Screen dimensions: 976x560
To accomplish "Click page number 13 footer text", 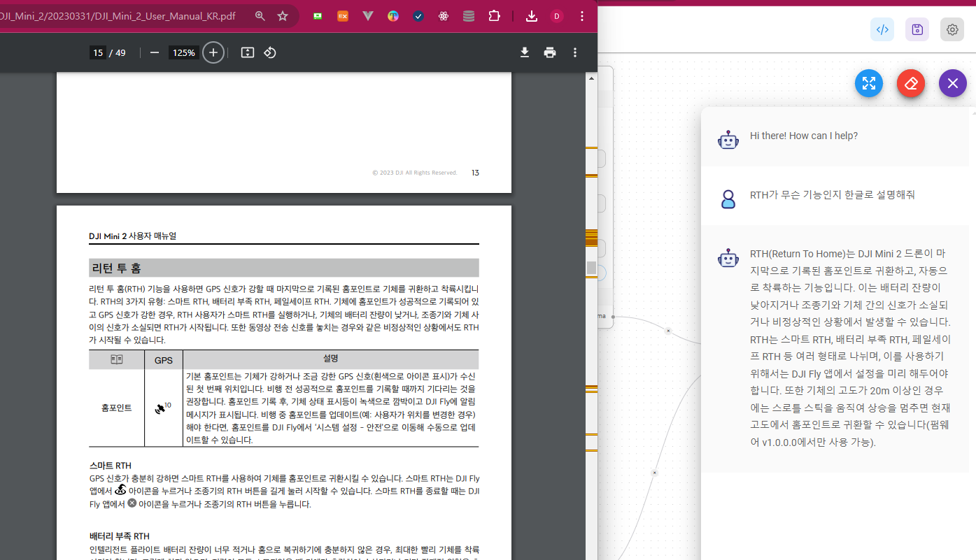I will [475, 173].
